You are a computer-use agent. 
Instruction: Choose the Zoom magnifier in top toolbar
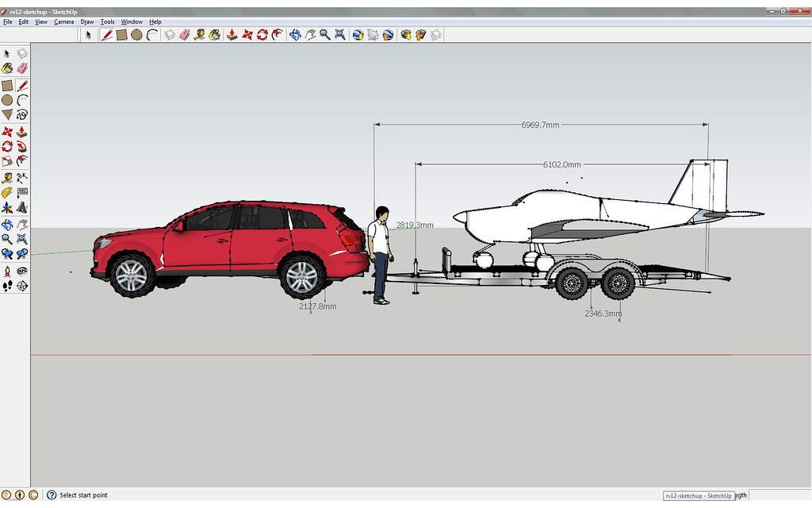coord(324,35)
